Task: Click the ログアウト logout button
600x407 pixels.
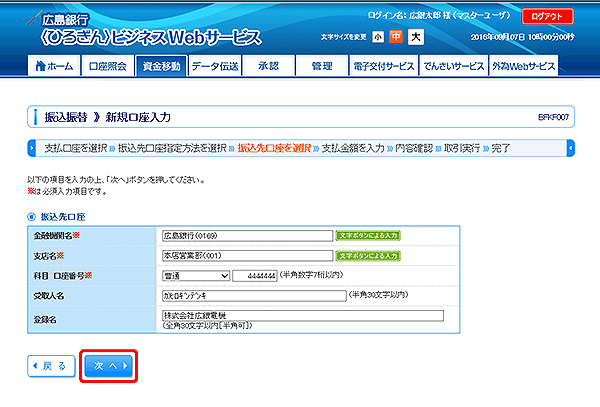Action: [548, 16]
